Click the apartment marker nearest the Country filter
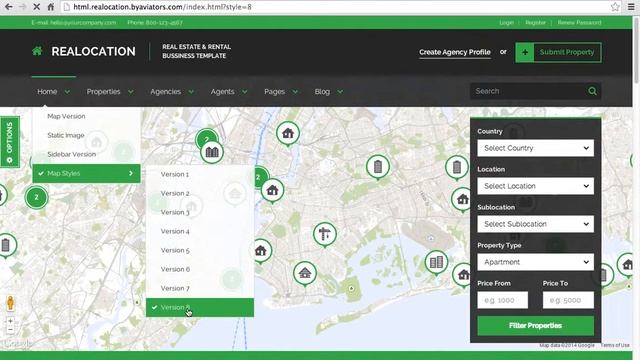 (457, 167)
